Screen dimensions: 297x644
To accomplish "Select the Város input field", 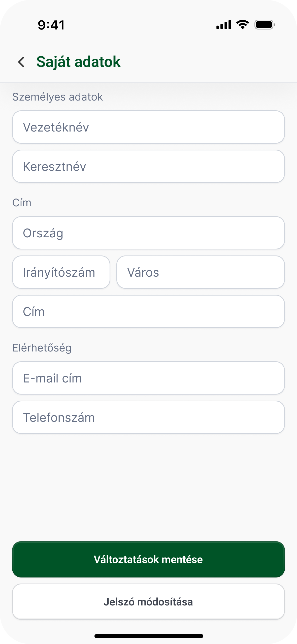I will (201, 272).
